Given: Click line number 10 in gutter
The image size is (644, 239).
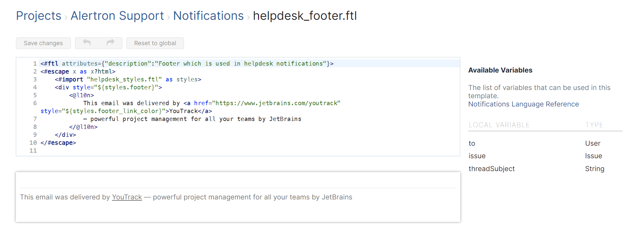Looking at the screenshot, I should tap(33, 143).
